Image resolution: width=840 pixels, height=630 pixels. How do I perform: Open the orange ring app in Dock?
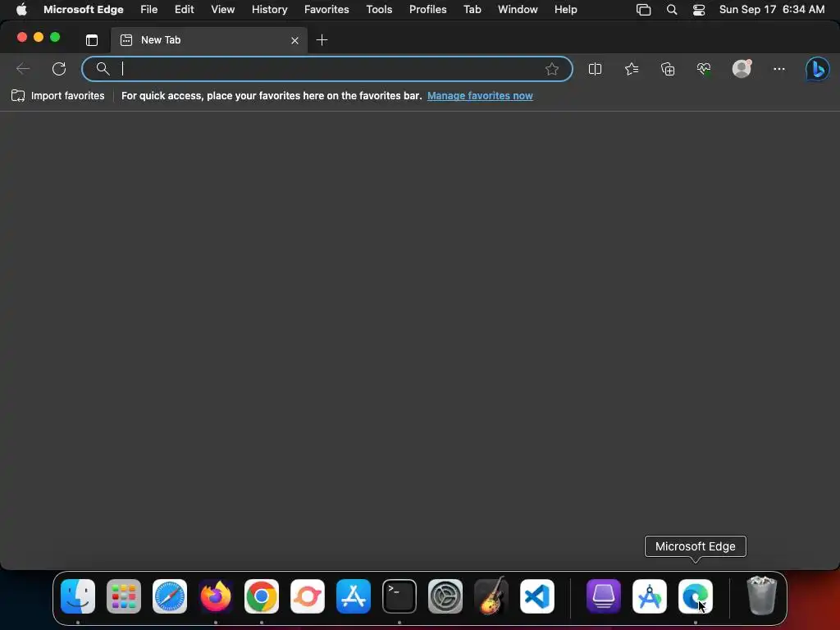tap(308, 596)
